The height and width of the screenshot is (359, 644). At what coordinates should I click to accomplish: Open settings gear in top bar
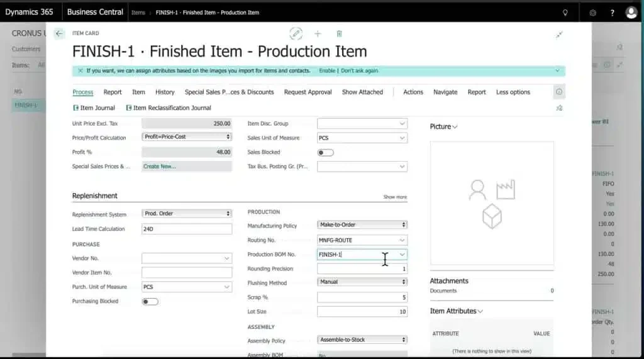(x=592, y=13)
